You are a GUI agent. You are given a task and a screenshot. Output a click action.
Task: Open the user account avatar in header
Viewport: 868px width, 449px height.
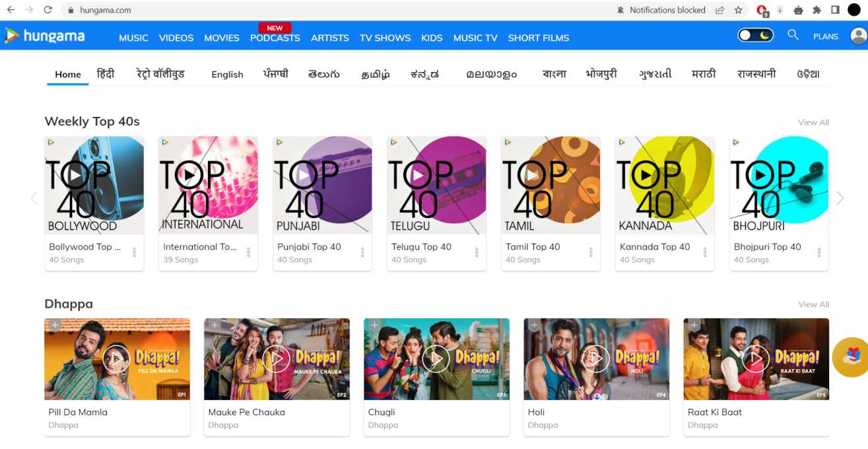tap(859, 36)
